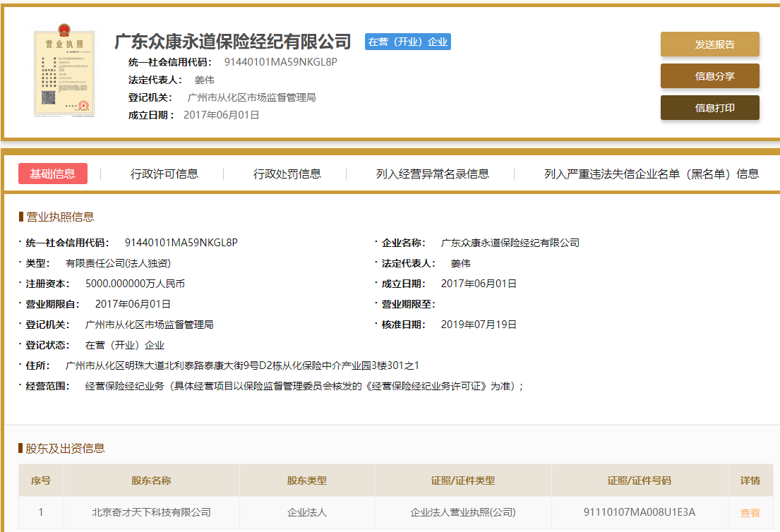Click the 股东名称 column header
780x532 pixels.
pyautogui.click(x=151, y=480)
